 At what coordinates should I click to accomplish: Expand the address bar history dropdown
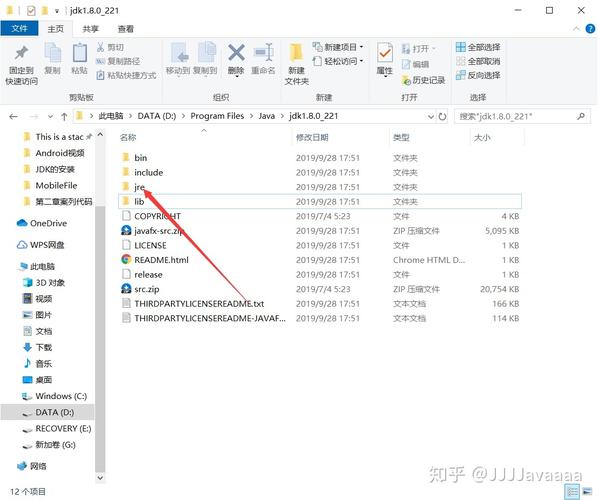tap(431, 116)
